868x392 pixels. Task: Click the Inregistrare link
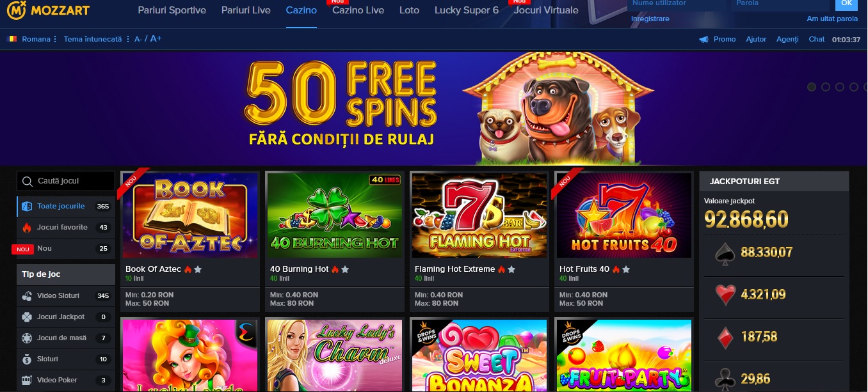click(x=650, y=19)
